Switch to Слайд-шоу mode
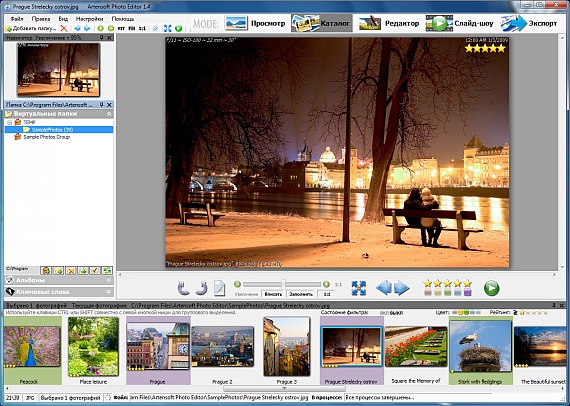Image resolution: width=570 pixels, height=406 pixels. [x=460, y=23]
